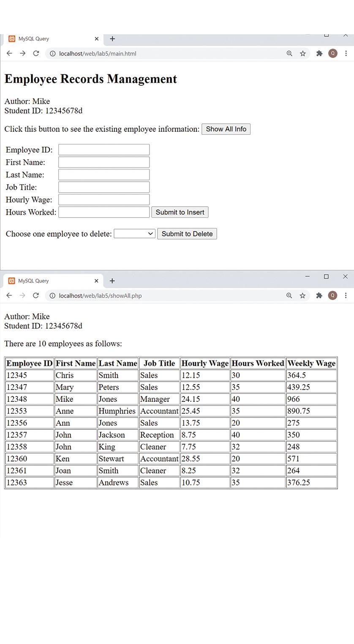
Task: Click Submit to Delete button
Action: [x=187, y=234]
